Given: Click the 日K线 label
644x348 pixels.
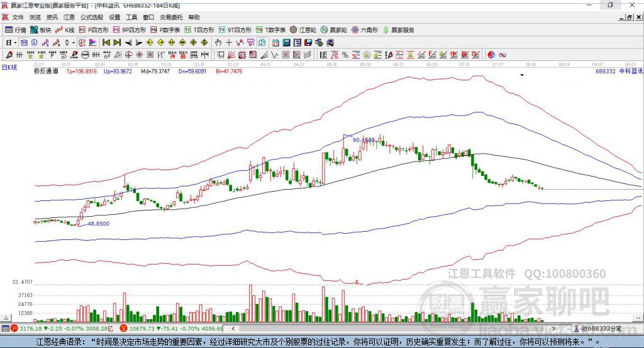Looking at the screenshot, I should click(x=9, y=67).
